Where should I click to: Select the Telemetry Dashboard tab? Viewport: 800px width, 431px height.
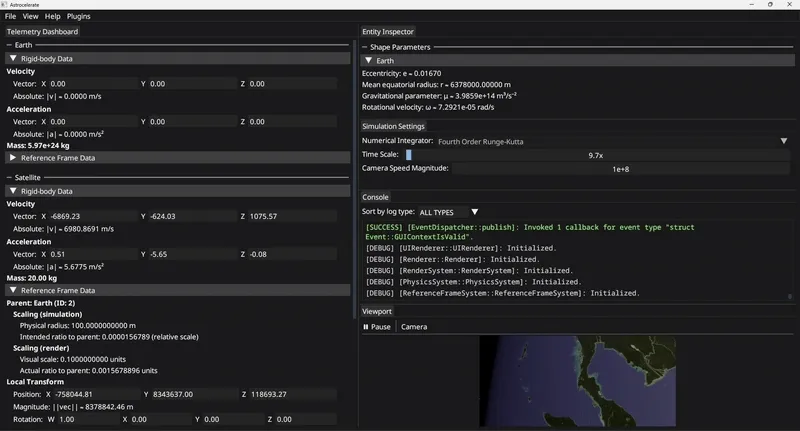[42, 32]
